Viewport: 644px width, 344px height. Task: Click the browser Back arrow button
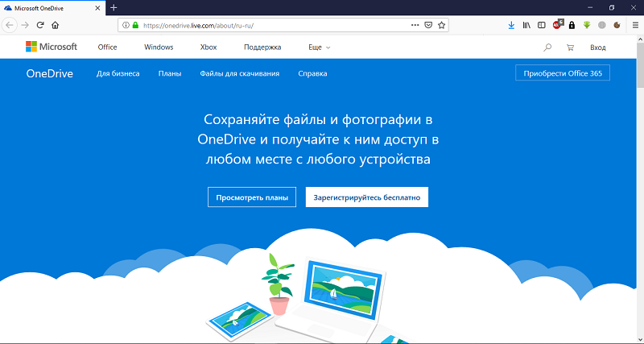click(10, 25)
